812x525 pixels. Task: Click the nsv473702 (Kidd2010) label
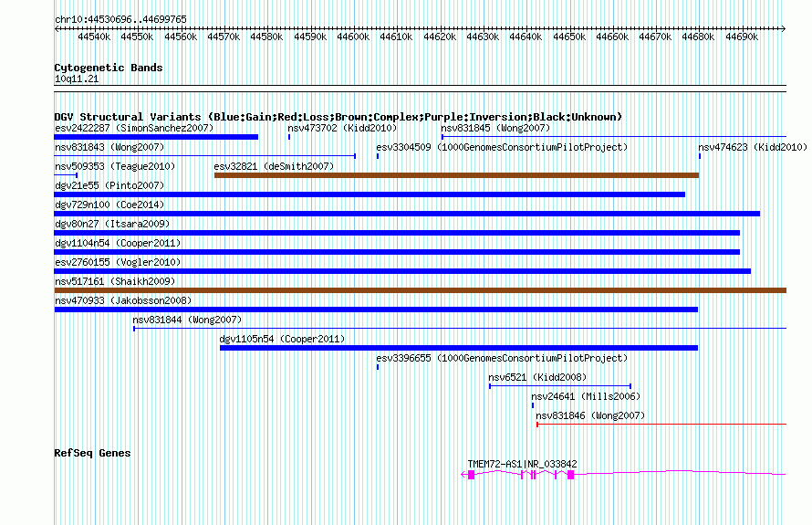(x=342, y=128)
